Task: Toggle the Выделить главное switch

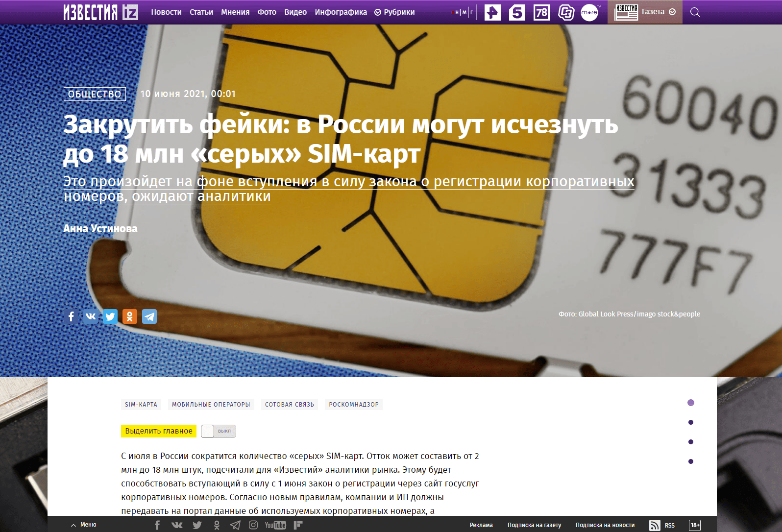Action: [219, 431]
